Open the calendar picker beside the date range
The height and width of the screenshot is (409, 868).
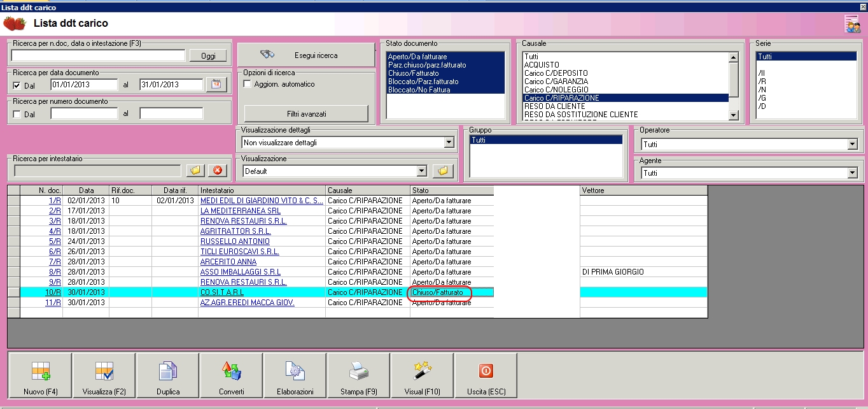(x=216, y=84)
